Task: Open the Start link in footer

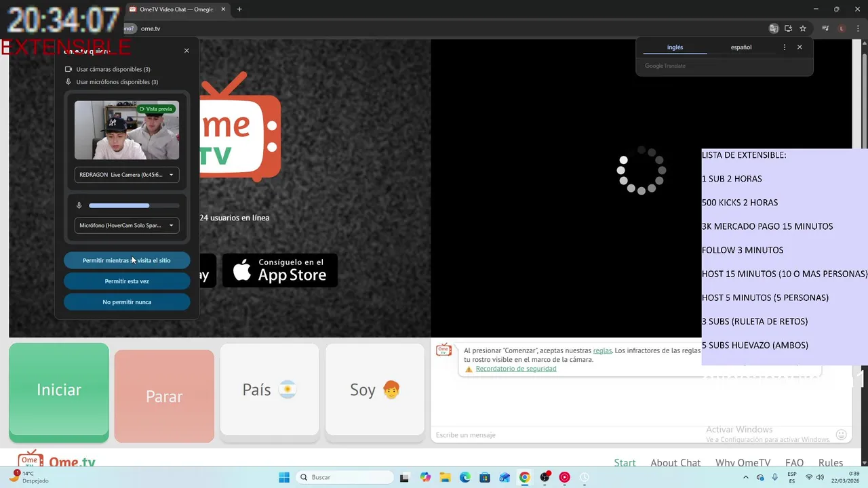Action: (625, 463)
